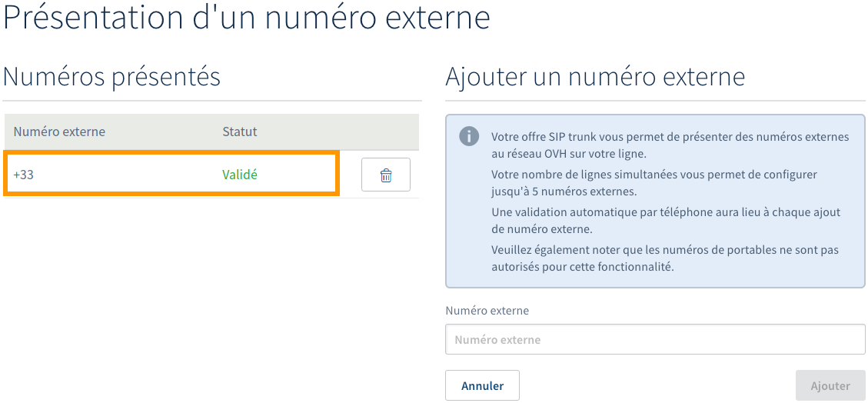The image size is (868, 403).
Task: Click the +33 number cell
Action: 24,175
